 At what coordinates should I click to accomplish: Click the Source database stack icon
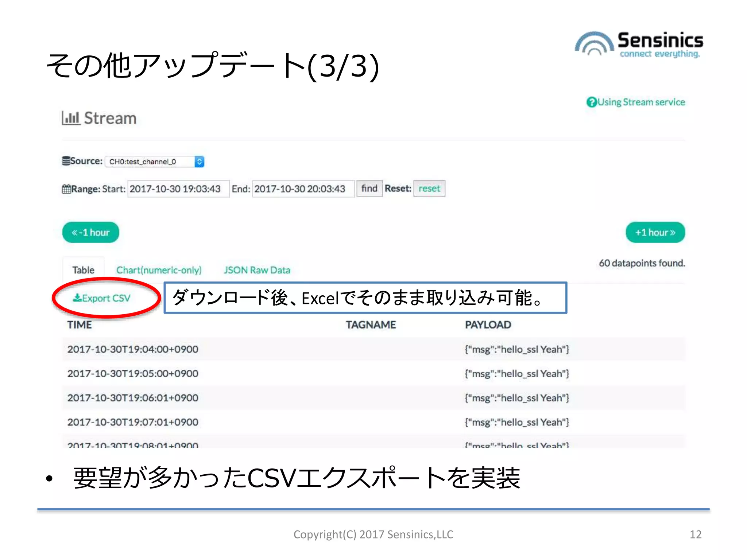tap(66, 161)
